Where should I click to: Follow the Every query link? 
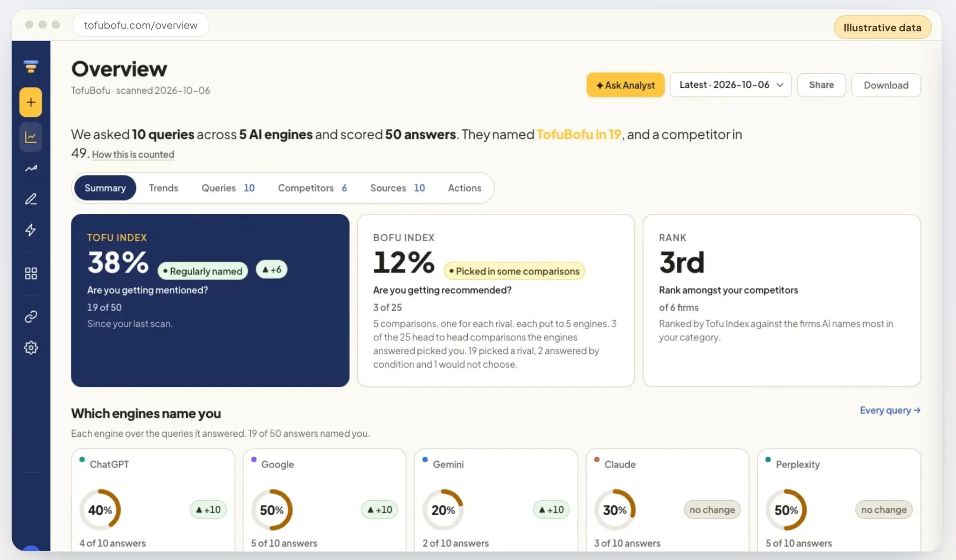(x=890, y=410)
